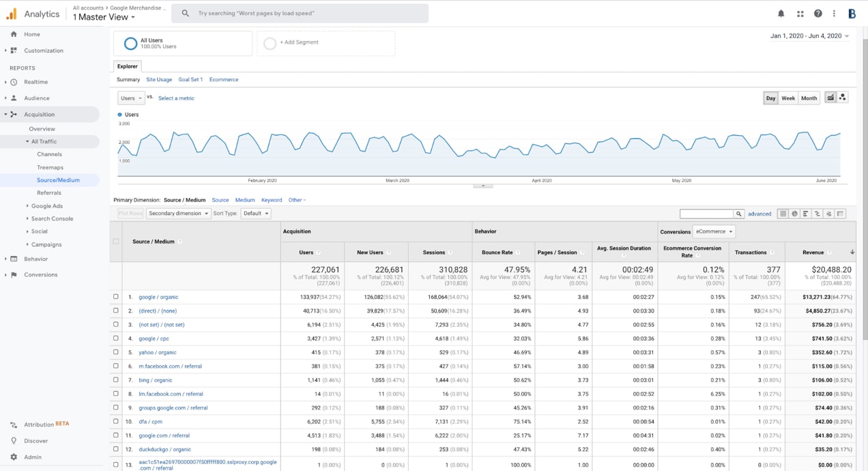This screenshot has height=471, width=868.
Task: Expand the Conversions eCommerce dropdown
Action: tap(714, 231)
